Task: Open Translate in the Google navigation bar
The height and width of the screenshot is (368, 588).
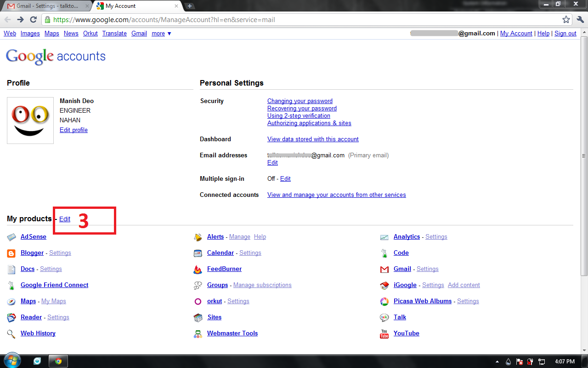Action: (x=114, y=34)
